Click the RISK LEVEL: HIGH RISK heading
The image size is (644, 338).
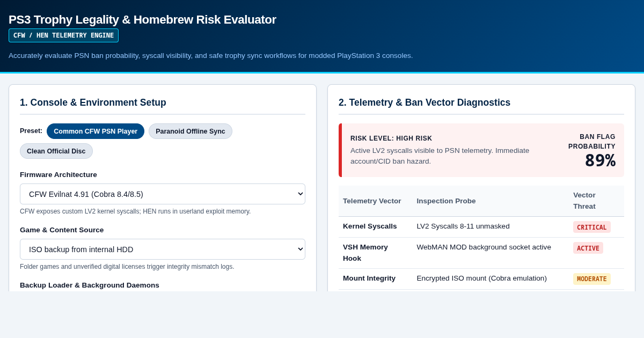391,138
